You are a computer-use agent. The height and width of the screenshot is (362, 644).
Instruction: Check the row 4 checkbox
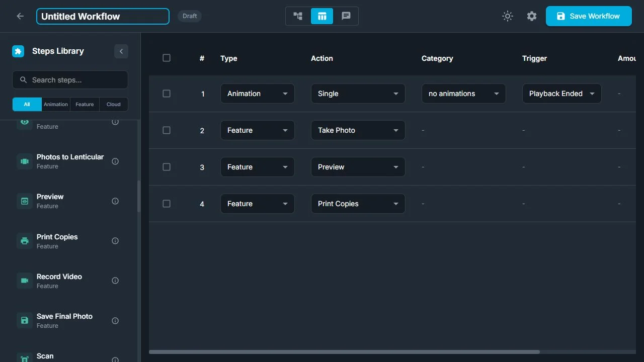167,204
